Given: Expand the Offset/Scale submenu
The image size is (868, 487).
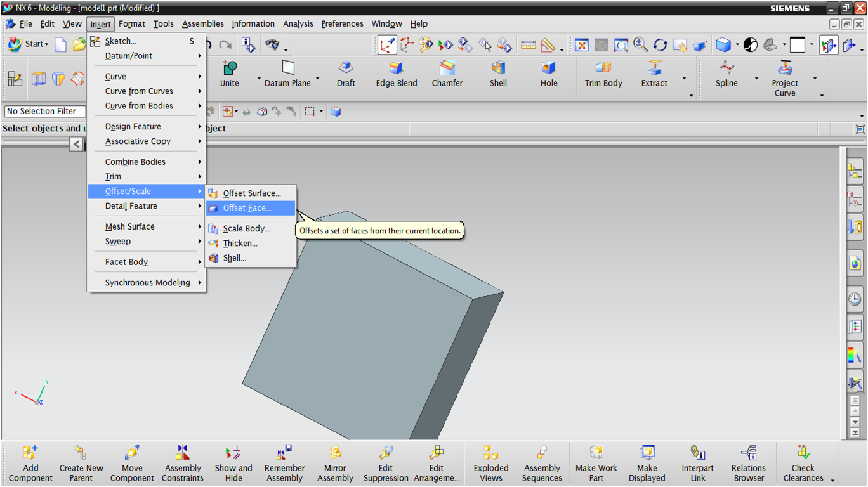Looking at the screenshot, I should 133,191.
